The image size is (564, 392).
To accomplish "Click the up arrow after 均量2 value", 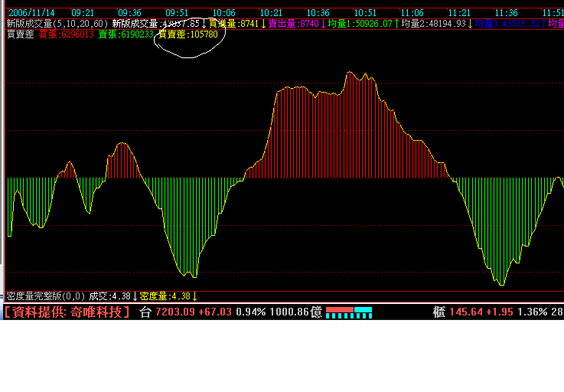I will tap(469, 24).
